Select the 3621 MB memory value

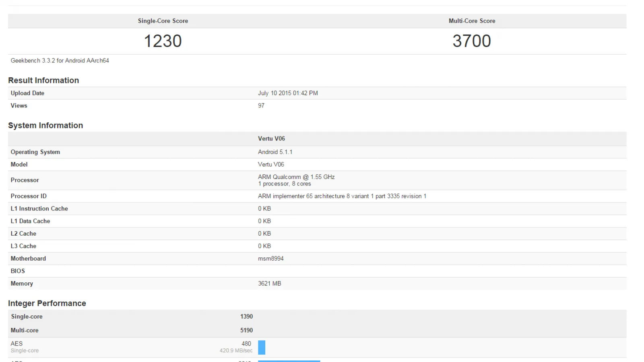(270, 284)
